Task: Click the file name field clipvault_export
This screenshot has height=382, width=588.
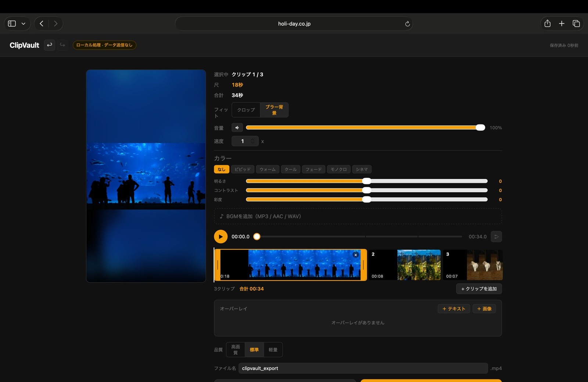Action: [363, 368]
